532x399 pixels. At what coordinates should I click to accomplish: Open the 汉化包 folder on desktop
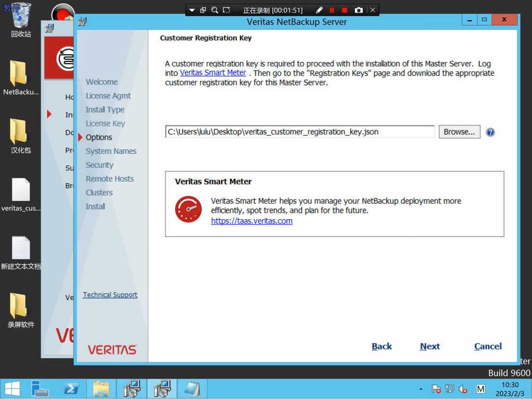(21, 136)
